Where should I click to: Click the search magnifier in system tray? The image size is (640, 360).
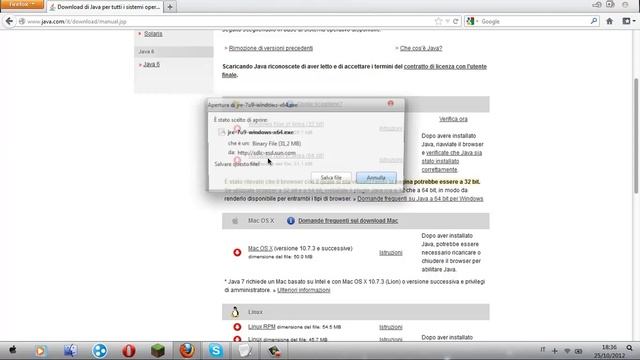click(x=629, y=348)
